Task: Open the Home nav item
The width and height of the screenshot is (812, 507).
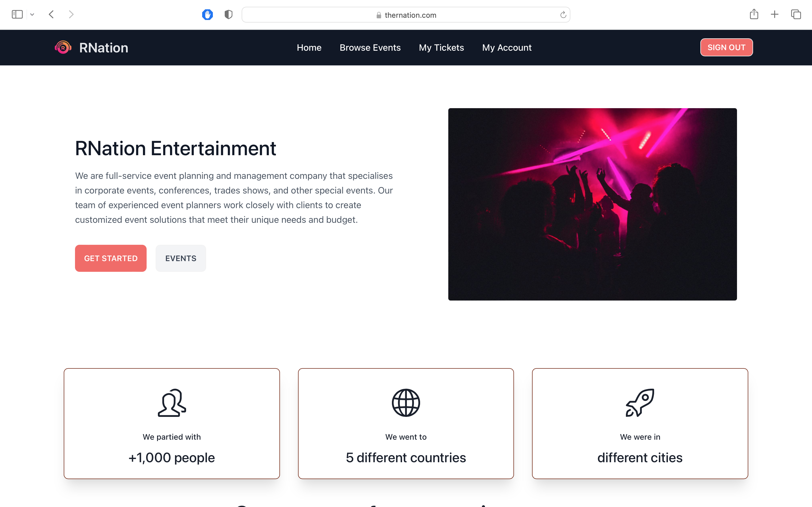Action: pyautogui.click(x=309, y=48)
